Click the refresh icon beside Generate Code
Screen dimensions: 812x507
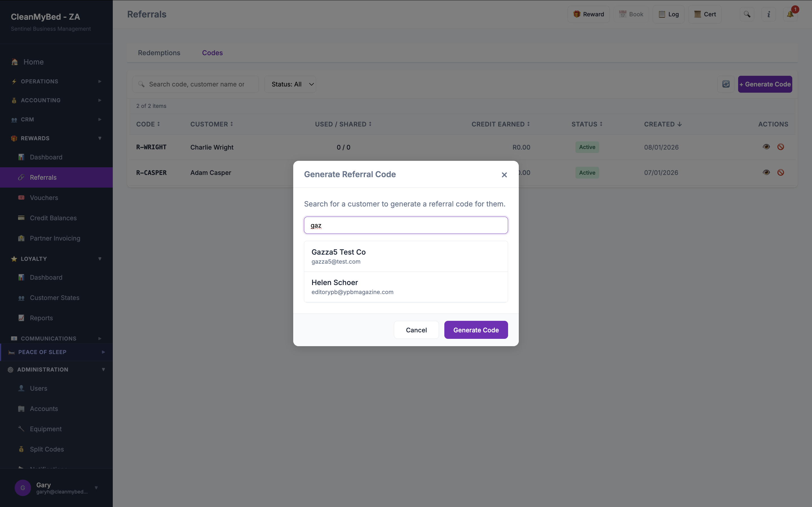[x=726, y=84]
